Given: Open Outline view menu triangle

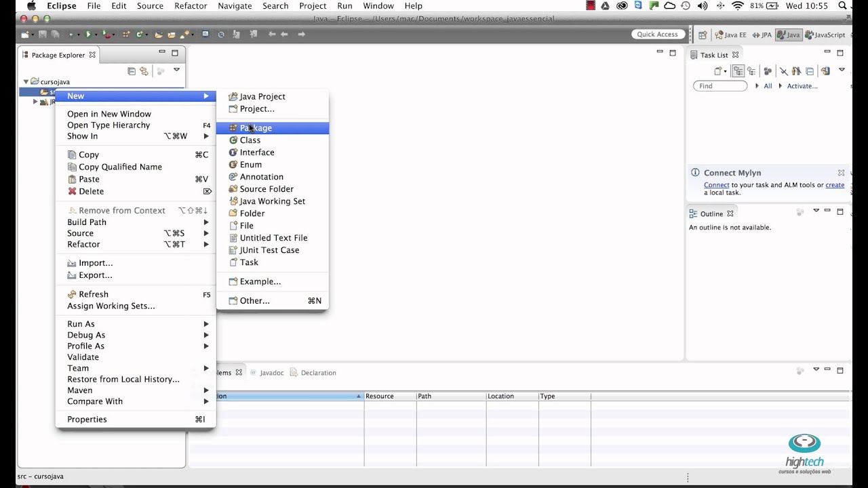Looking at the screenshot, I should tap(816, 211).
